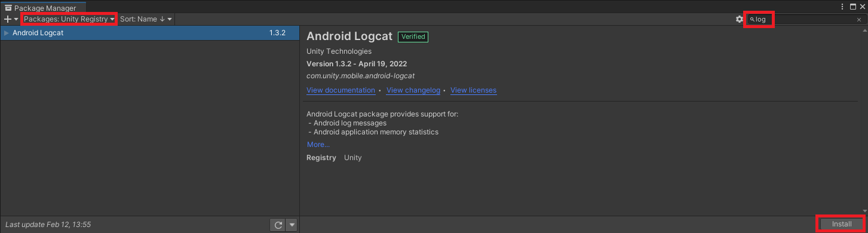Image resolution: width=868 pixels, height=233 pixels.
Task: Open the window kebab options menu
Action: click(x=842, y=7)
